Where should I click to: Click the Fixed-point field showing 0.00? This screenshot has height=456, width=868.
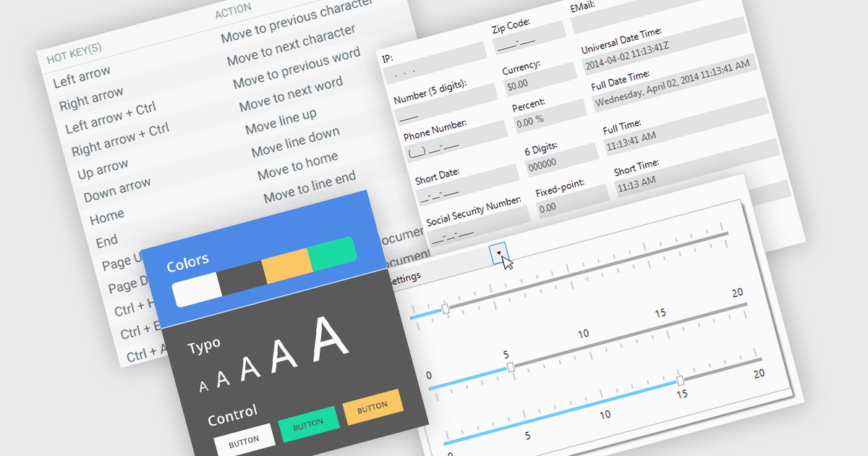click(x=573, y=203)
